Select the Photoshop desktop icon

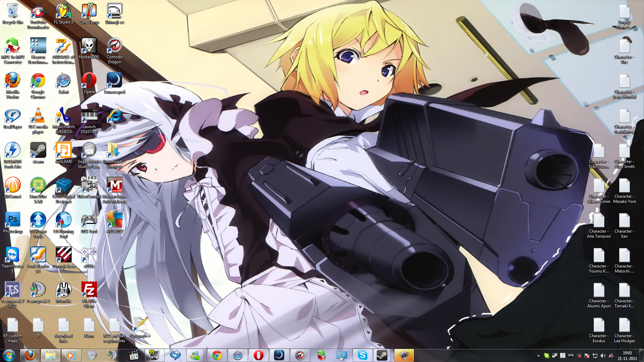coord(13,223)
